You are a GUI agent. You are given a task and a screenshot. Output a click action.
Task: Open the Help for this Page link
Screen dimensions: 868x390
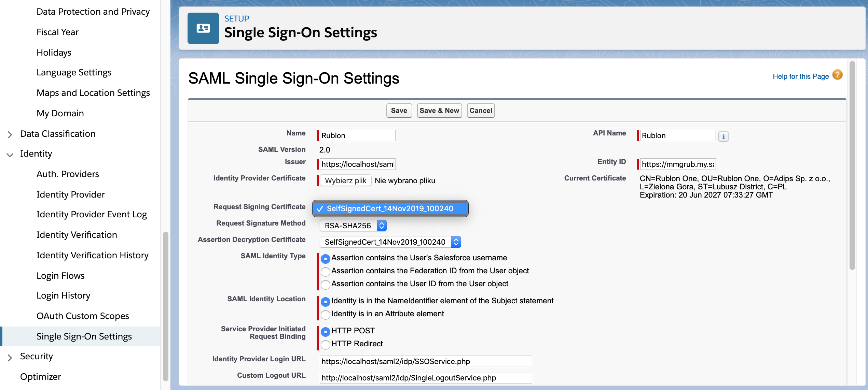pyautogui.click(x=800, y=76)
